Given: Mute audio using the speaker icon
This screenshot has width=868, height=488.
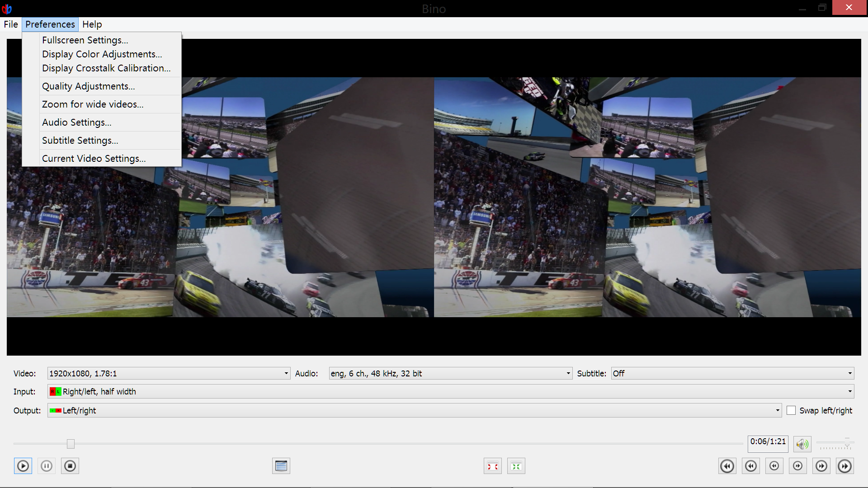Looking at the screenshot, I should pos(802,444).
